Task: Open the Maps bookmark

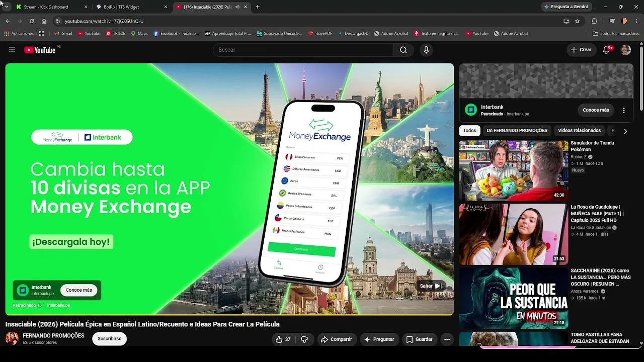Action: 139,34
